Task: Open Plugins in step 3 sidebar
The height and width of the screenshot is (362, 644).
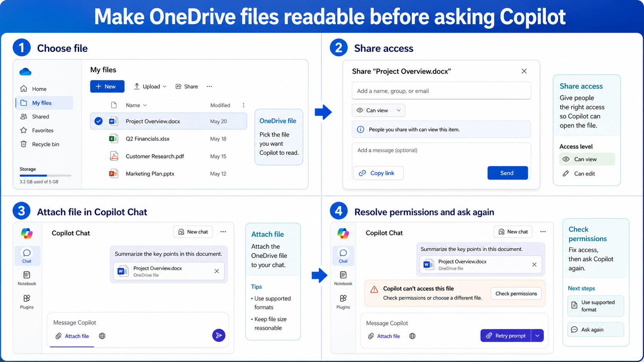Action: (x=27, y=302)
